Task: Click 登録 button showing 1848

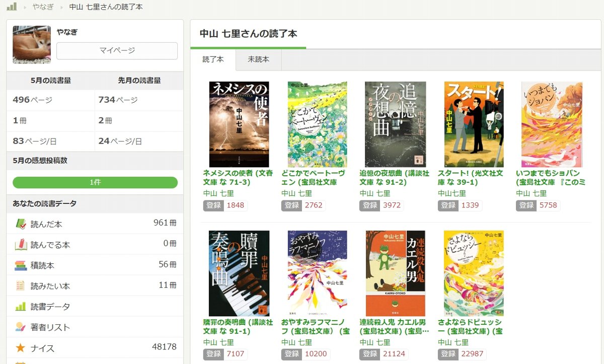Action: pos(213,205)
